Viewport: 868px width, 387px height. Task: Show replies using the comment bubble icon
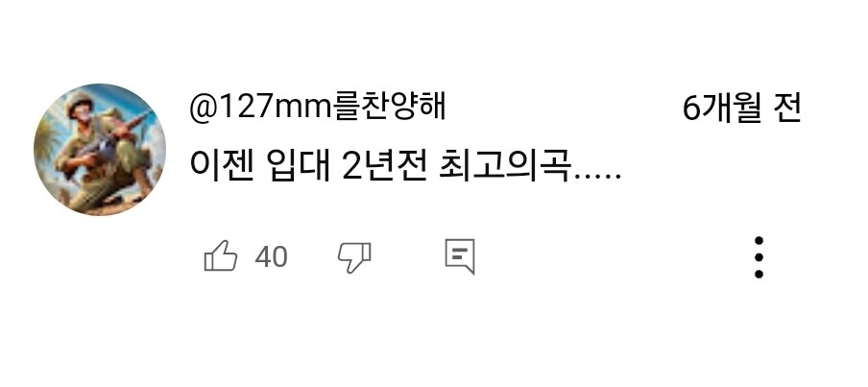pyautogui.click(x=460, y=256)
